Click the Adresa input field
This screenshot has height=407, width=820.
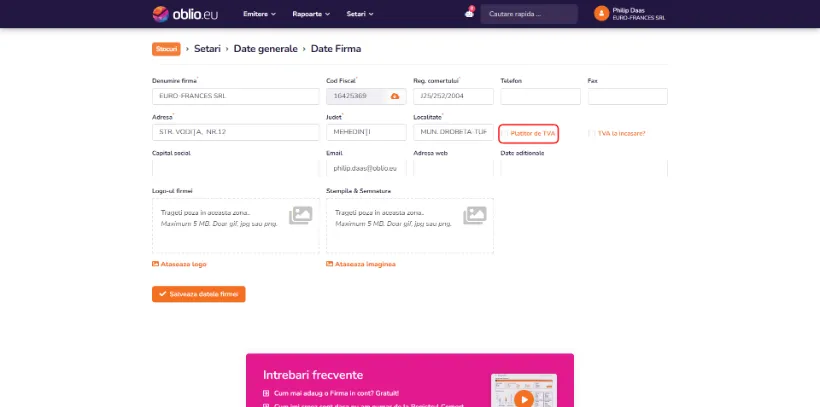point(236,132)
